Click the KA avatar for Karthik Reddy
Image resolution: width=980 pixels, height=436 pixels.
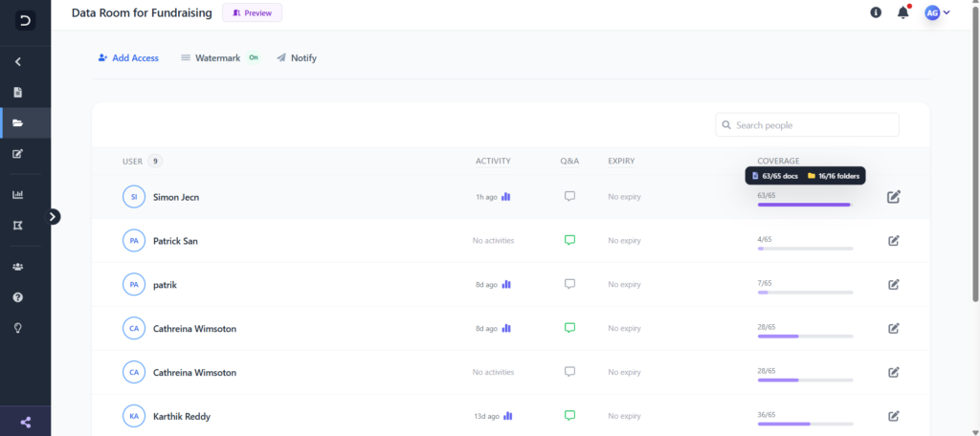click(x=134, y=416)
